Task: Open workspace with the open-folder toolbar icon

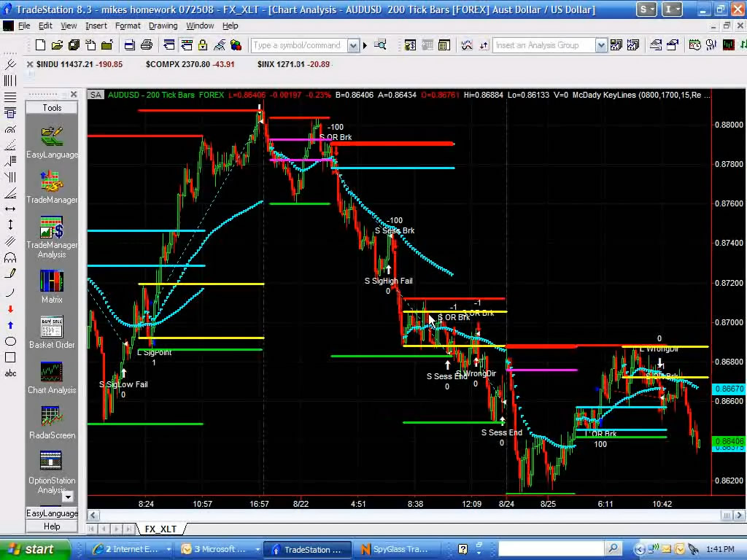Action: pos(57,45)
